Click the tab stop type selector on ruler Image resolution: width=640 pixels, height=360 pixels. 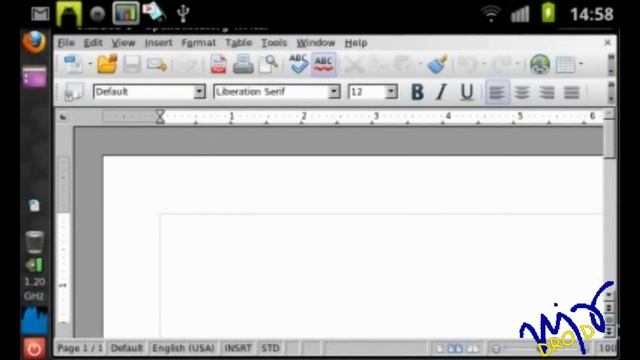pos(63,117)
